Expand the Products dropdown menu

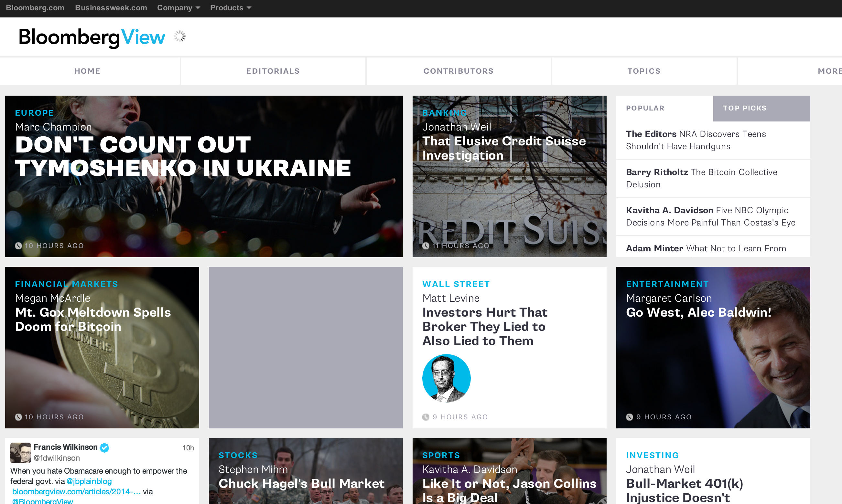(231, 8)
